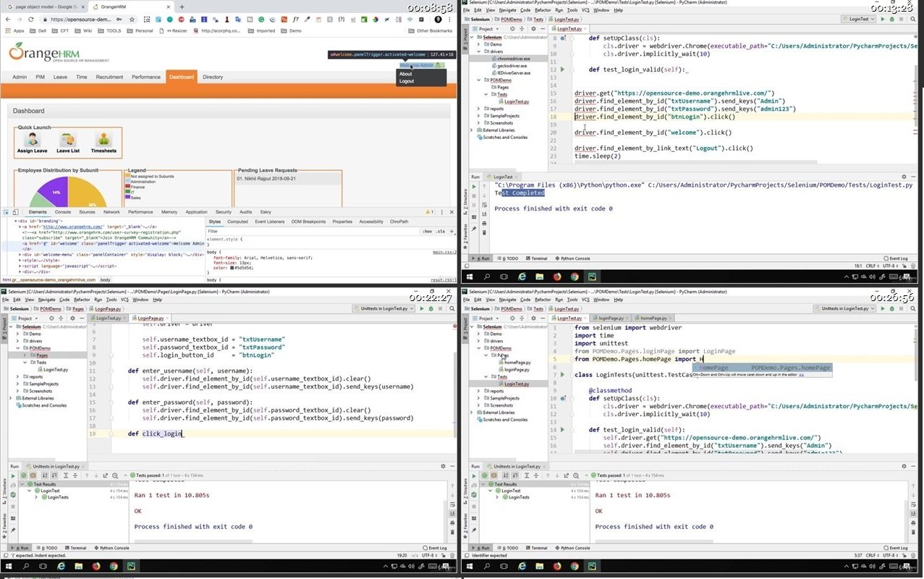The width and height of the screenshot is (924, 579).
Task: Open Event Log in LoginPage.py PyCharm window
Action: click(434, 548)
